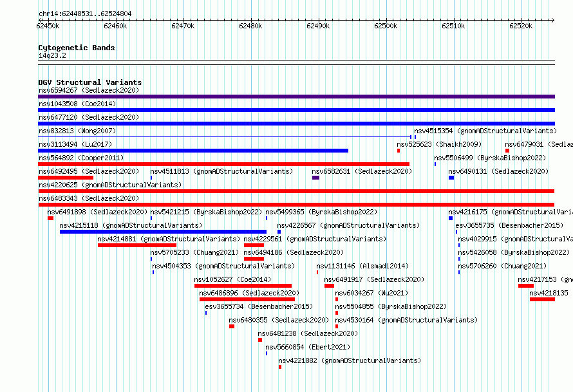
Task: Open nsv6491917 (Sedlazeck2020) label
Action: point(374,279)
